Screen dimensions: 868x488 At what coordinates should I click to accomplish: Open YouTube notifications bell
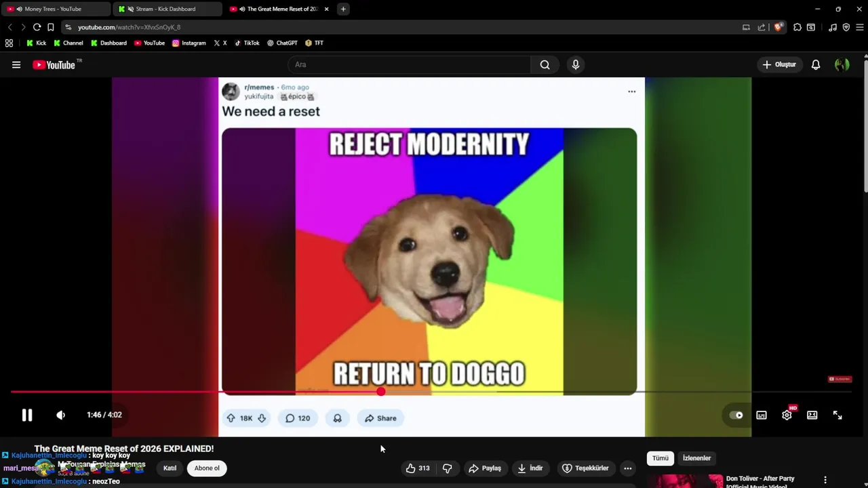tap(816, 64)
